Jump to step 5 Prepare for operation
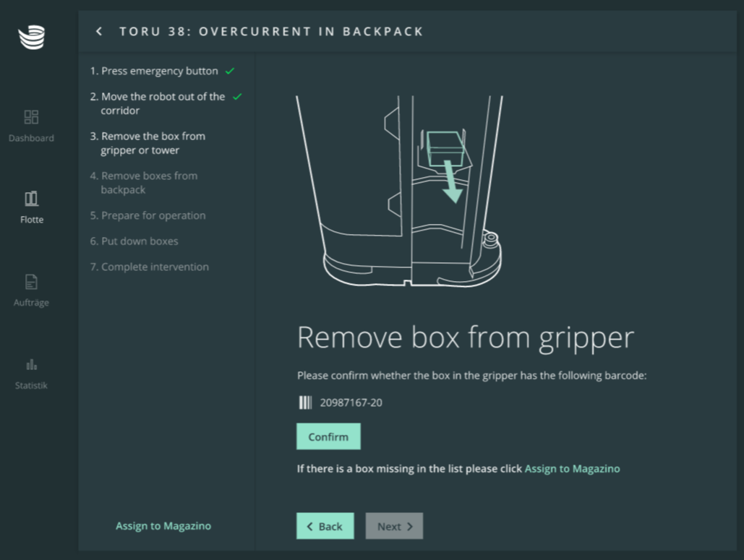This screenshot has height=560, width=744. point(147,215)
